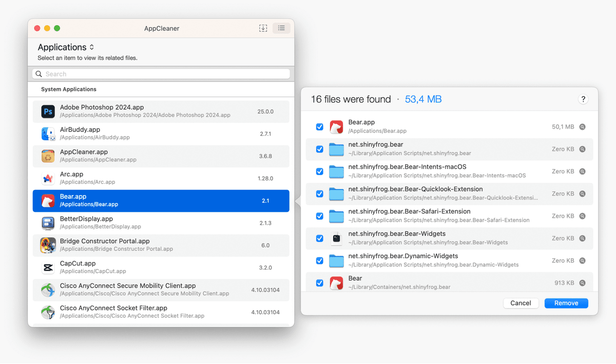Viewport: 616px width, 364px height.
Task: Click the 50,1 MB size of Bear.app
Action: click(x=563, y=127)
